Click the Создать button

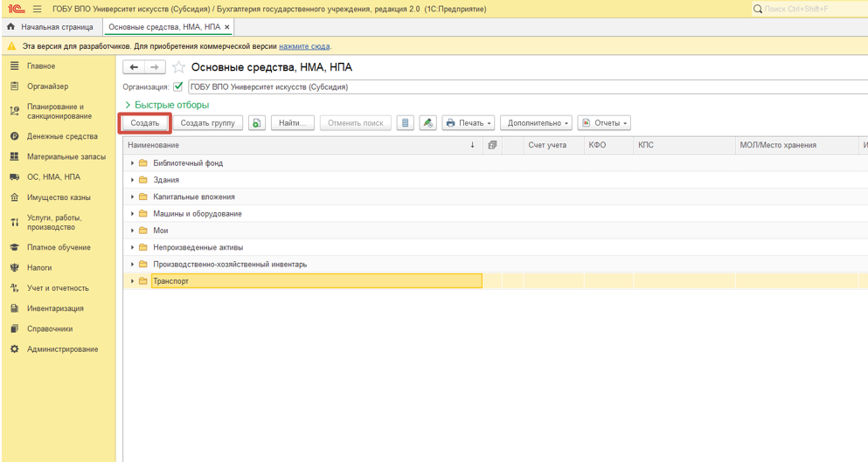tap(145, 123)
